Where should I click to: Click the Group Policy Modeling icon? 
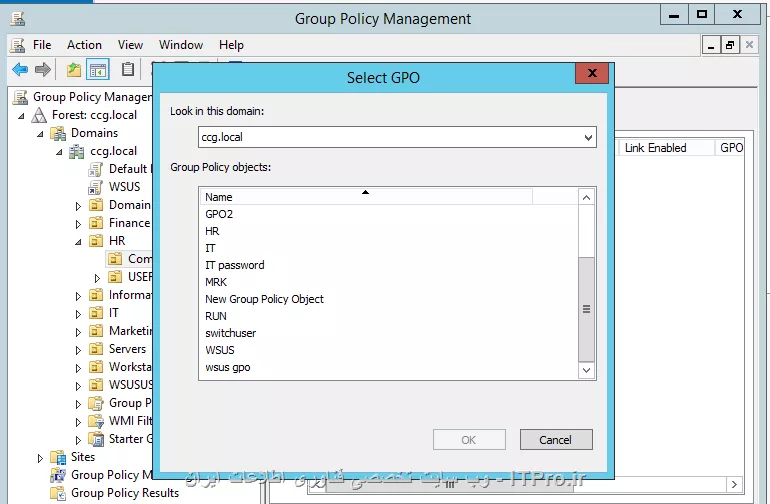(x=58, y=475)
